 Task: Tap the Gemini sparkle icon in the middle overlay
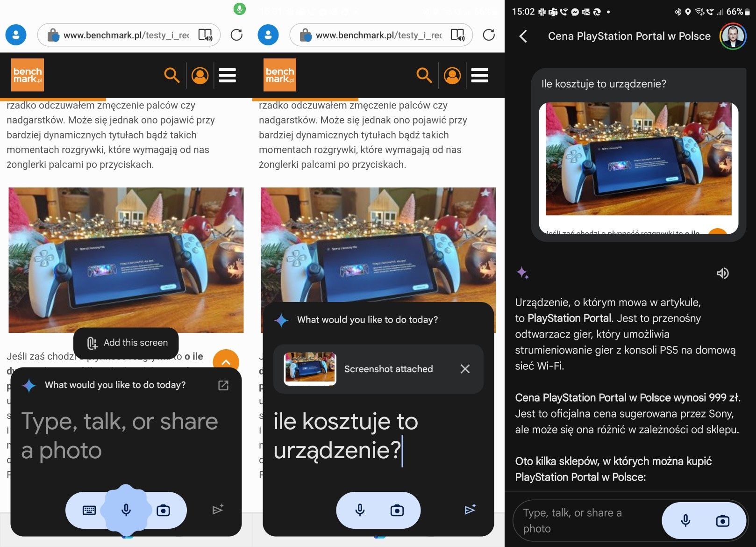point(281,320)
